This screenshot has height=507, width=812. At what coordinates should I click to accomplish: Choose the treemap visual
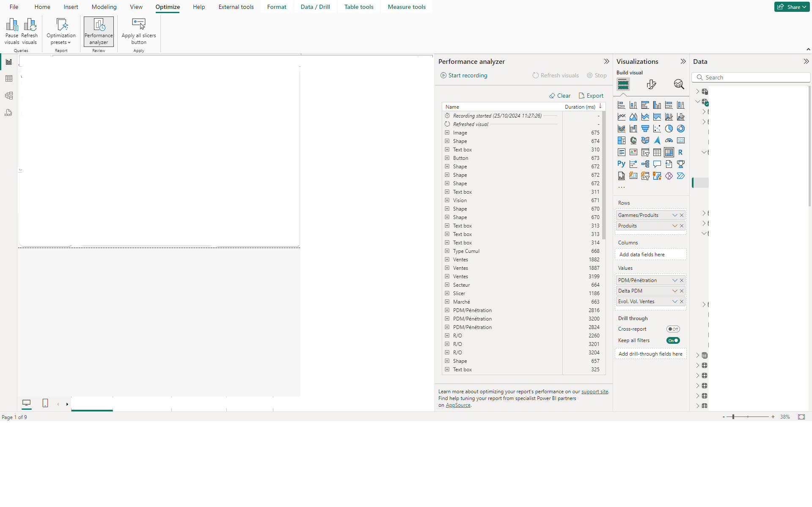coord(621,141)
